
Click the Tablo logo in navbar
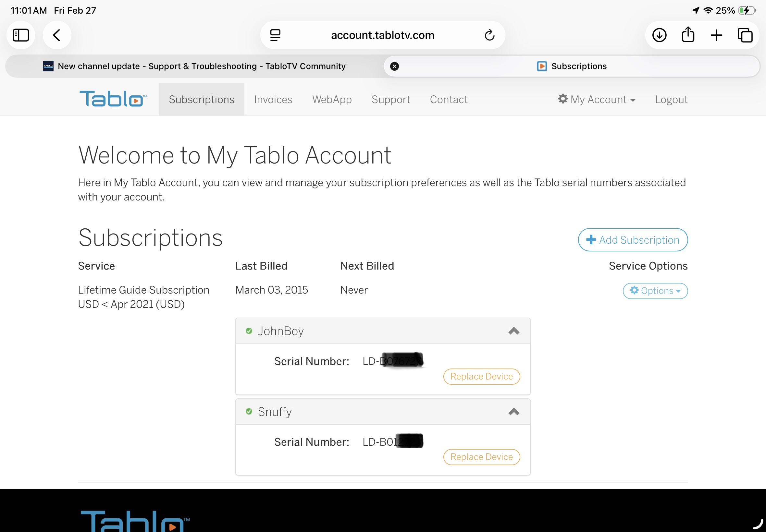pyautogui.click(x=113, y=99)
